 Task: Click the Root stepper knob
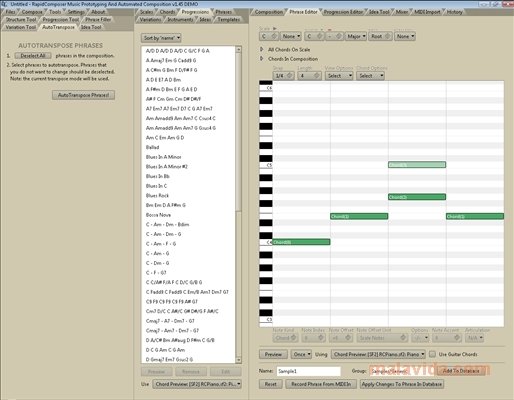click(388, 36)
